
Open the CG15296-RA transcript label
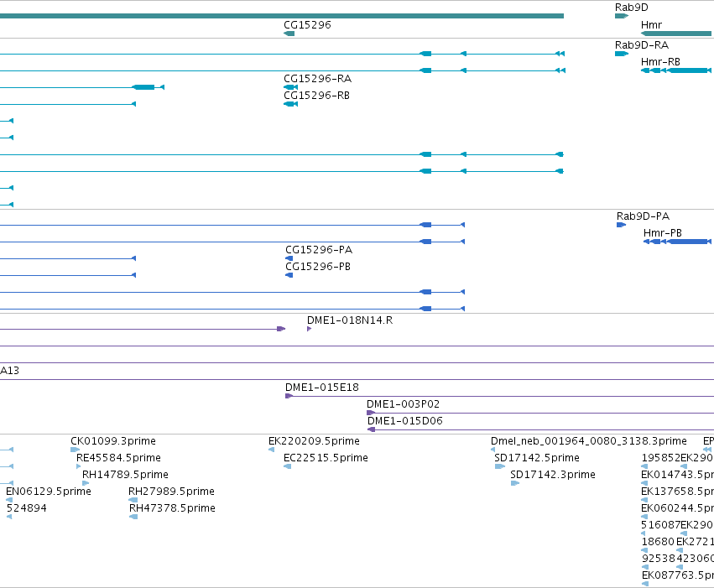pyautogui.click(x=317, y=79)
